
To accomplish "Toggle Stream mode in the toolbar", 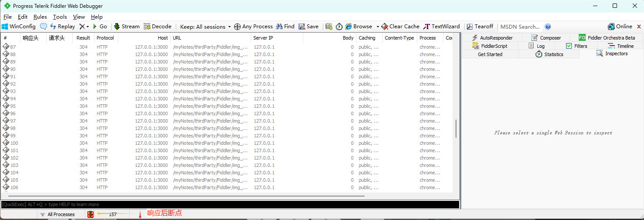I will [127, 27].
